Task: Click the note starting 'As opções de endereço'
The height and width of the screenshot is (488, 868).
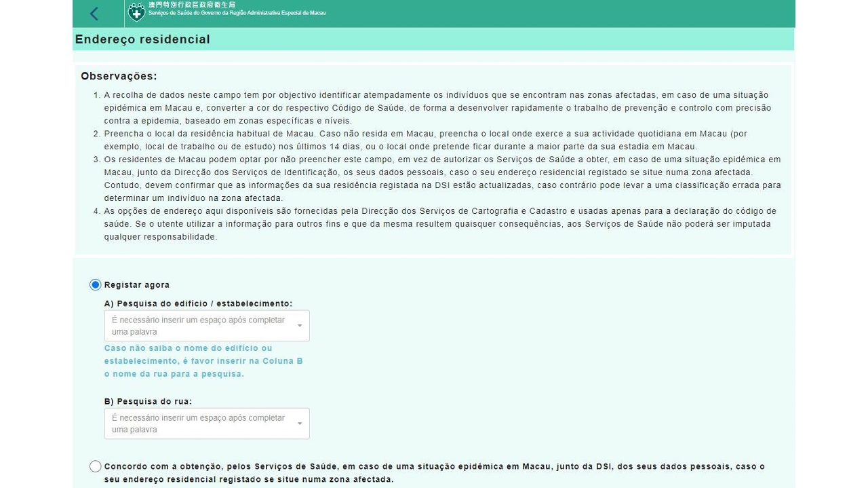Action: coord(440,224)
